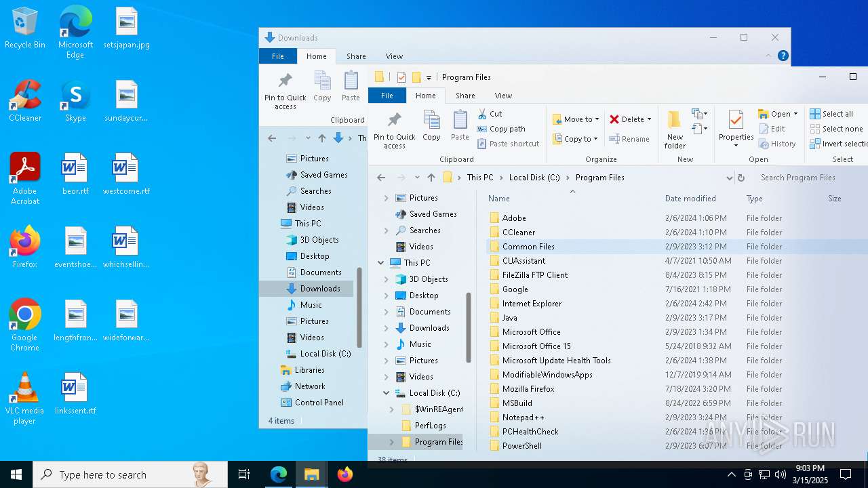
Task: Select setsjapan.jpg file on desktop
Action: [x=127, y=28]
